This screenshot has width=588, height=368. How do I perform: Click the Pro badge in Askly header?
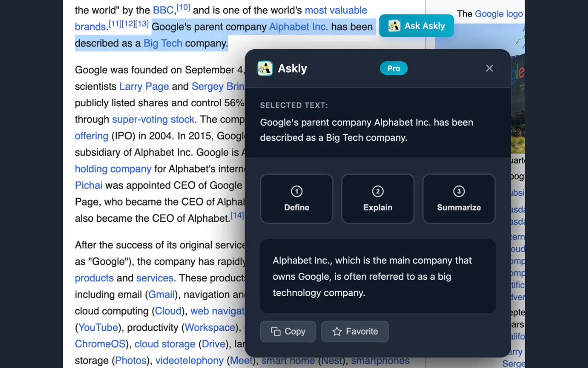(394, 68)
